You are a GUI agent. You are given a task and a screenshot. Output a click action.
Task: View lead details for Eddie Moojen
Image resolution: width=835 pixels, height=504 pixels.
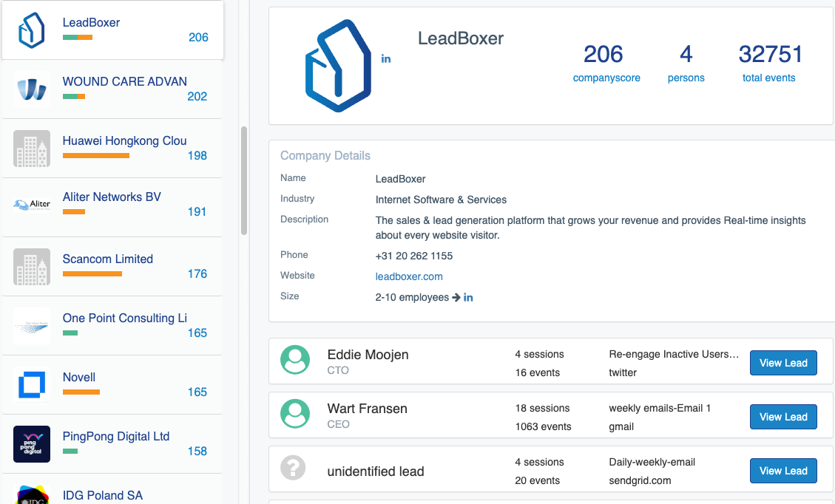point(783,363)
